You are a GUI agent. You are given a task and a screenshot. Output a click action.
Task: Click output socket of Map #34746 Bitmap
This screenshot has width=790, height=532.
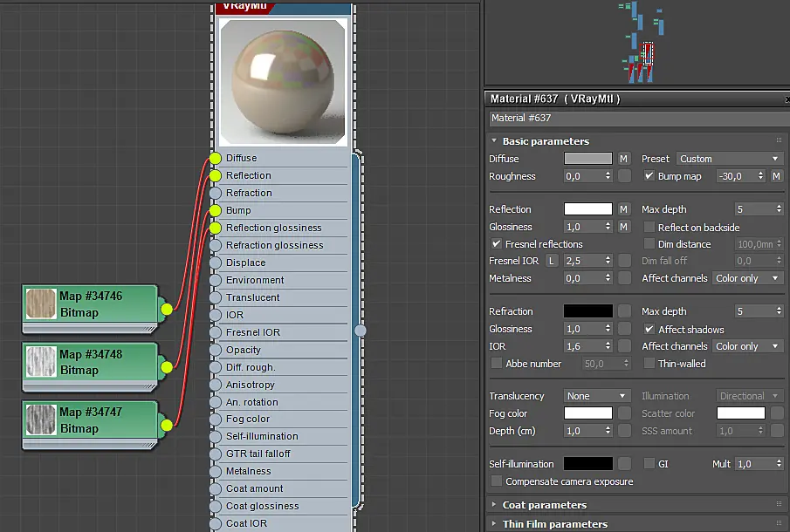pyautogui.click(x=166, y=309)
